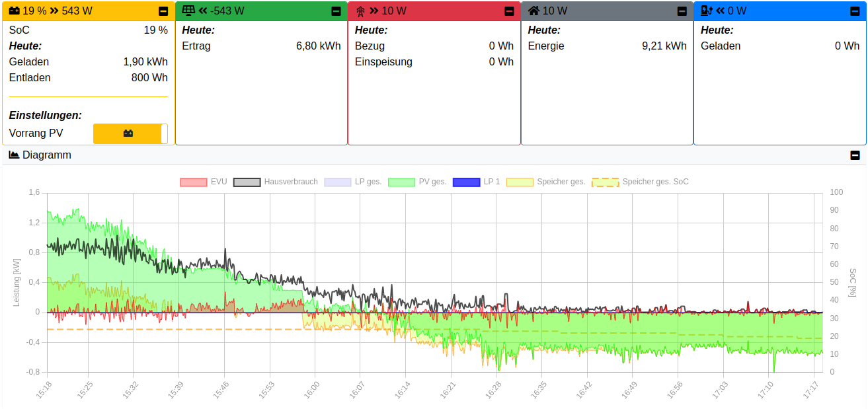Collapse the grid EVU card
Image resolution: width=868 pixels, height=409 pixels.
tap(509, 11)
